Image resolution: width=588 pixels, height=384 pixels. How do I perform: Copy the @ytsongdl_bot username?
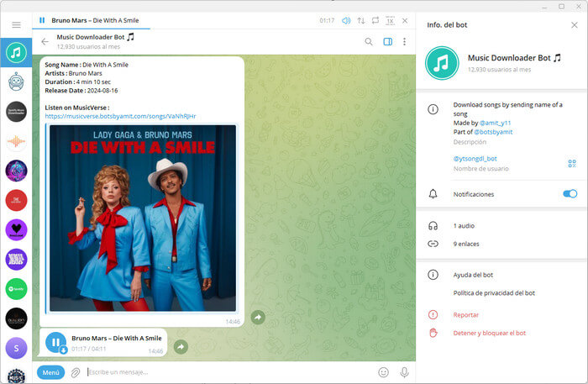tap(475, 159)
